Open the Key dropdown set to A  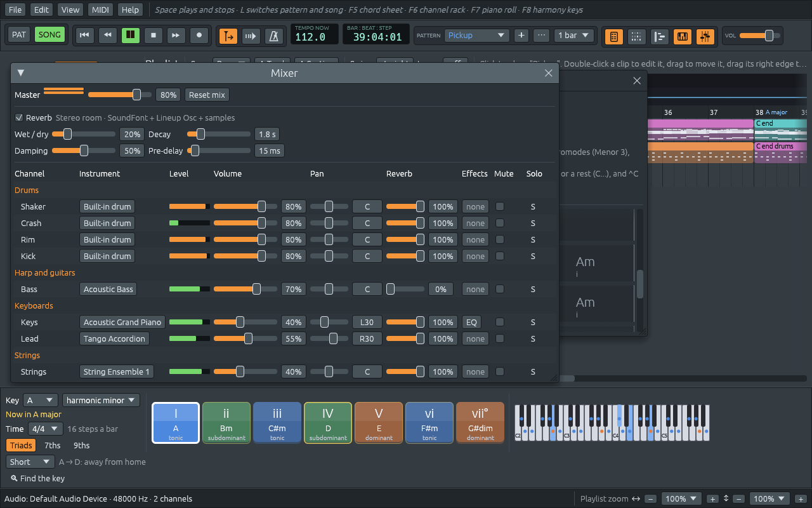pos(41,400)
